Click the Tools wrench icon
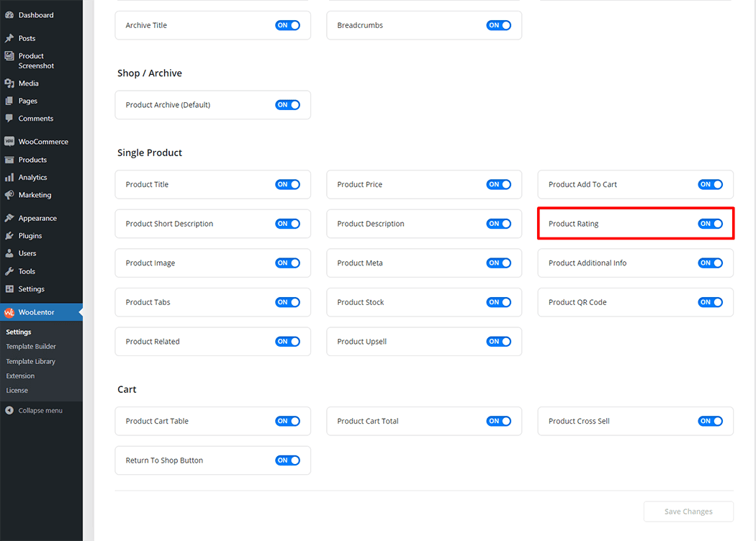 click(9, 271)
